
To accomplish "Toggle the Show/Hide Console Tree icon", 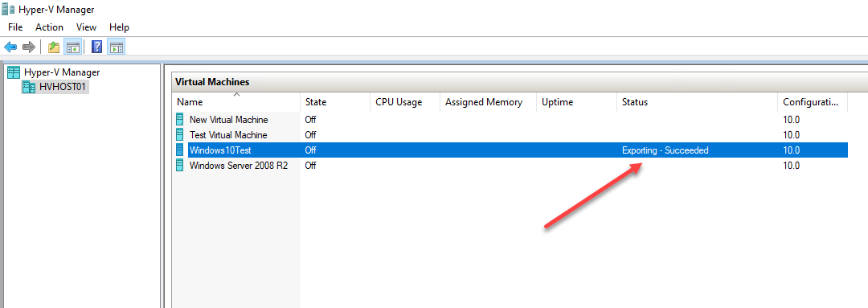I will [x=72, y=47].
